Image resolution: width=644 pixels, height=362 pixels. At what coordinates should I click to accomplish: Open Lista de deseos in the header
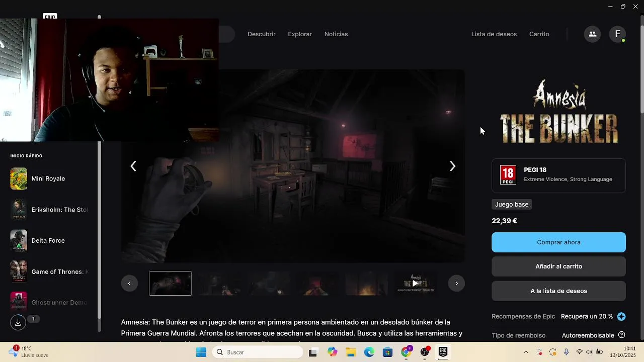[x=494, y=34]
